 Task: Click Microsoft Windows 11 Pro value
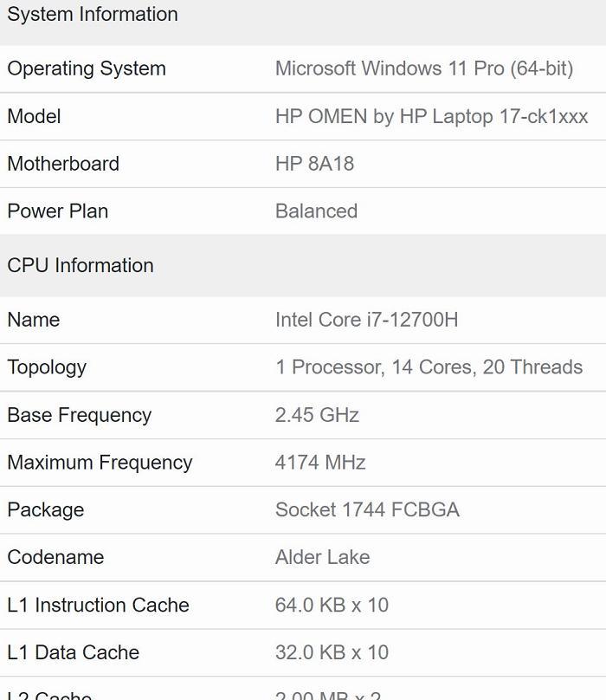(x=424, y=68)
